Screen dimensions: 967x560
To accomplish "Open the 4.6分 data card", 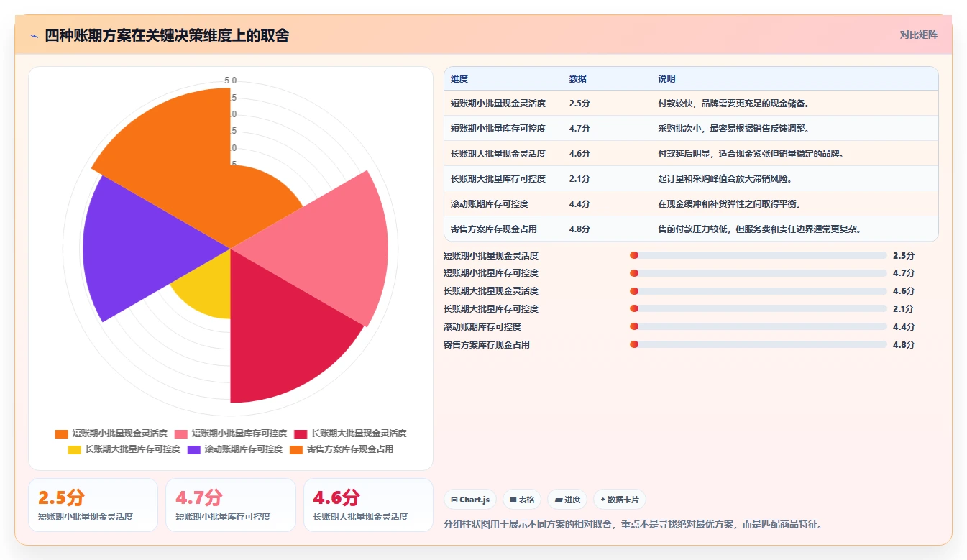I will [368, 505].
